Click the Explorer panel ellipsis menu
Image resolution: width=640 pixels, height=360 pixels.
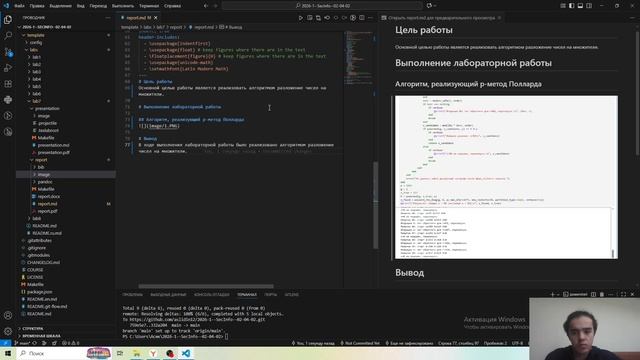pos(108,18)
